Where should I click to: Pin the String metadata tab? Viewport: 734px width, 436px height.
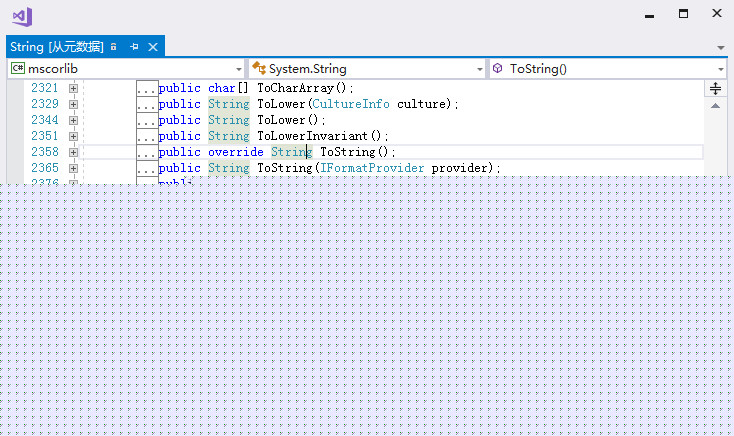click(134, 47)
